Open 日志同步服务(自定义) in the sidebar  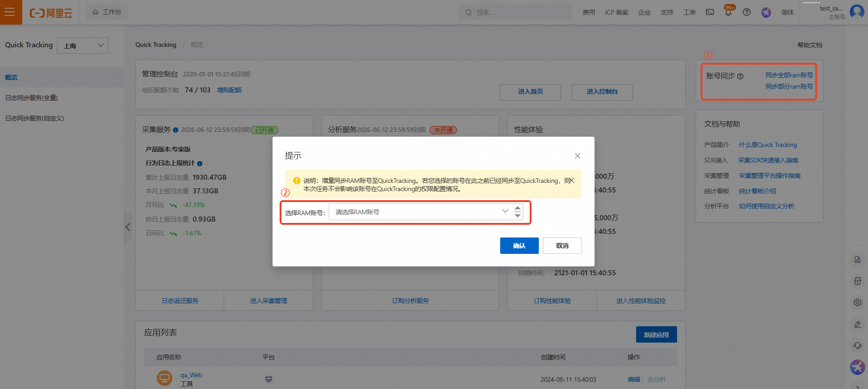click(35, 118)
